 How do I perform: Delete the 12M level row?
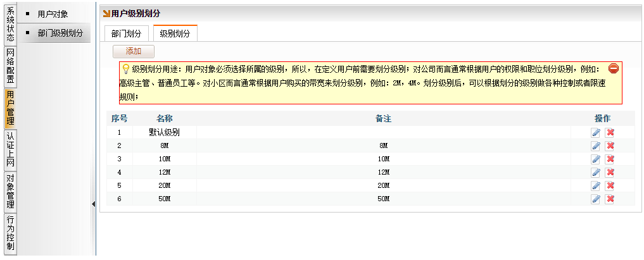[x=610, y=172]
